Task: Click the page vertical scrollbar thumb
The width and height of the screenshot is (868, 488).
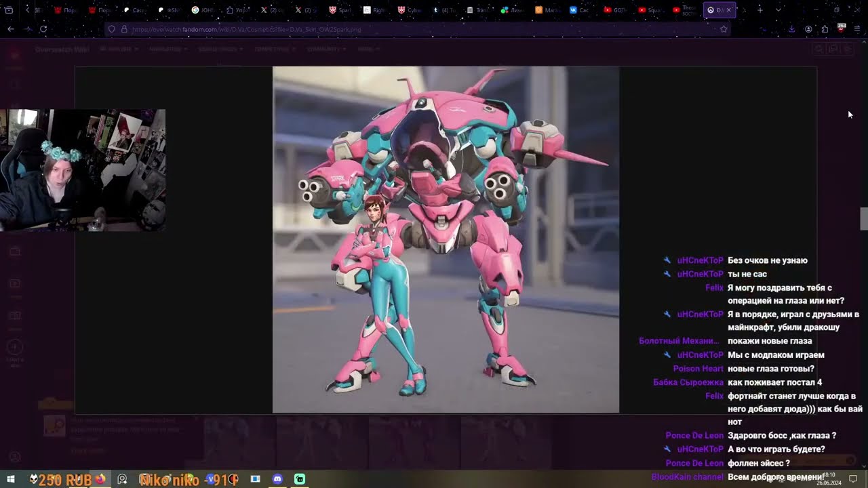Action: (863, 219)
